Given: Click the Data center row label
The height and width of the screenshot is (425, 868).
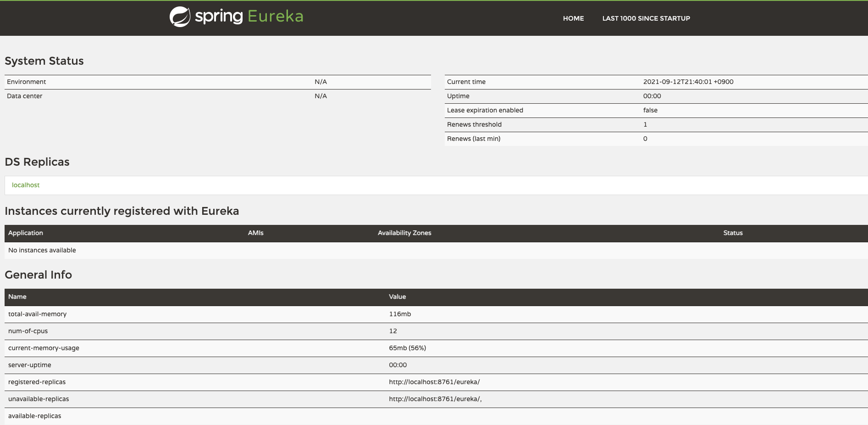Looking at the screenshot, I should [x=25, y=96].
